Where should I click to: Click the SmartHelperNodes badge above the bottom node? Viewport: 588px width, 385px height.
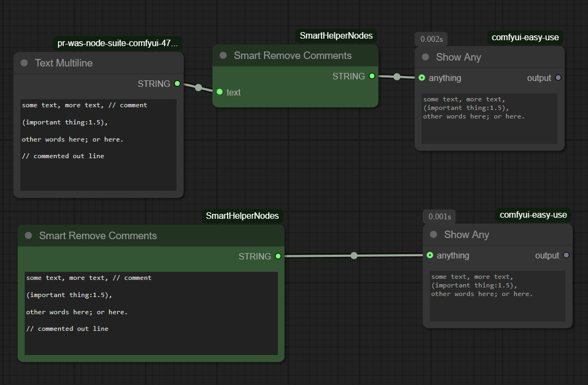pyautogui.click(x=242, y=216)
